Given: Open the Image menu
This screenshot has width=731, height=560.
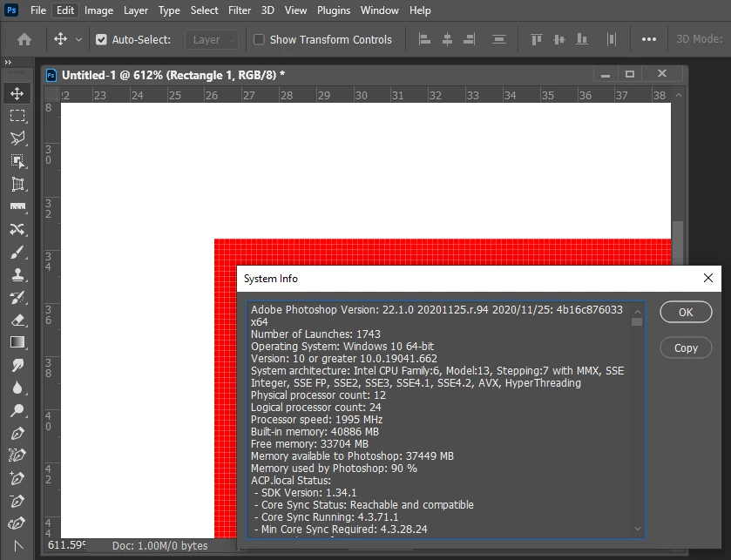Looking at the screenshot, I should [x=98, y=10].
